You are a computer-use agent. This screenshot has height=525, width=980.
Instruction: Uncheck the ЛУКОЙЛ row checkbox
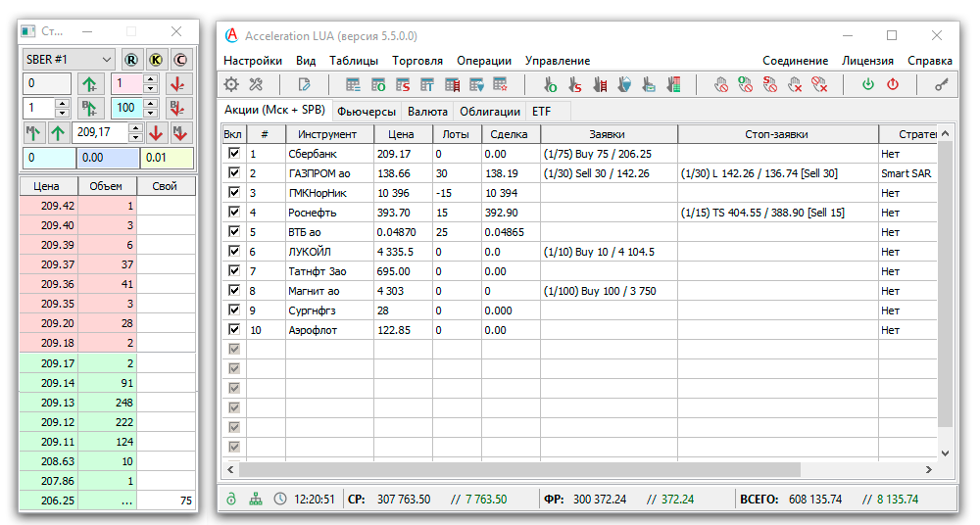[x=234, y=251]
